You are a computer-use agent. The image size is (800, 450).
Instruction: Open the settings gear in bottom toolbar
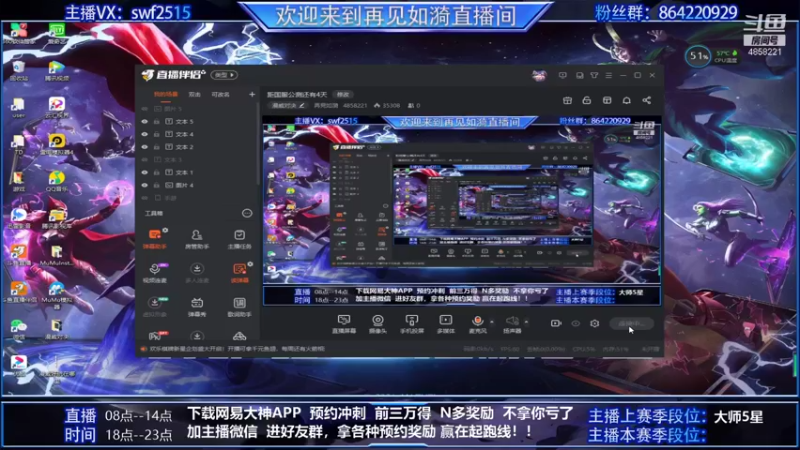pos(594,323)
